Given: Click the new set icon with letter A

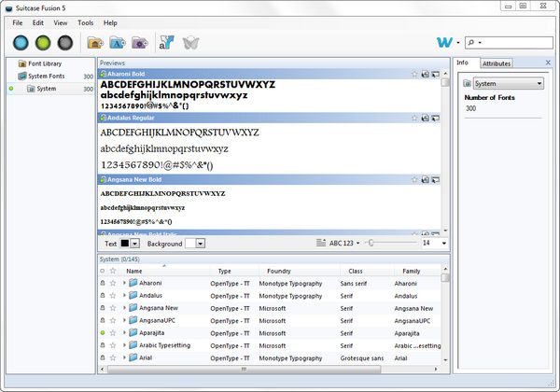Looking at the screenshot, I should pos(118,43).
